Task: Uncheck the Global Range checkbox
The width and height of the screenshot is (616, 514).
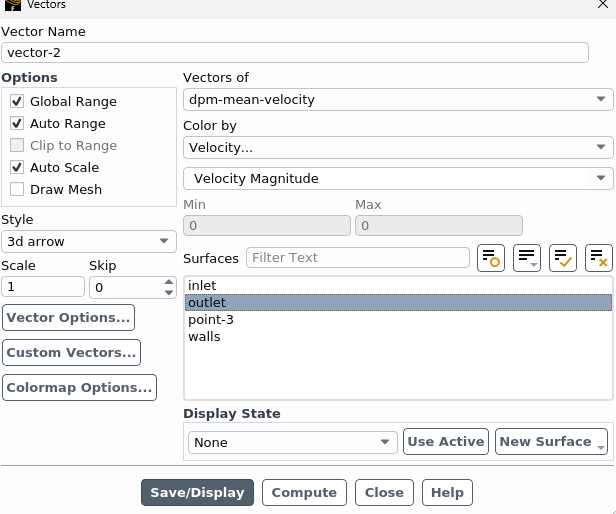Action: tap(17, 102)
